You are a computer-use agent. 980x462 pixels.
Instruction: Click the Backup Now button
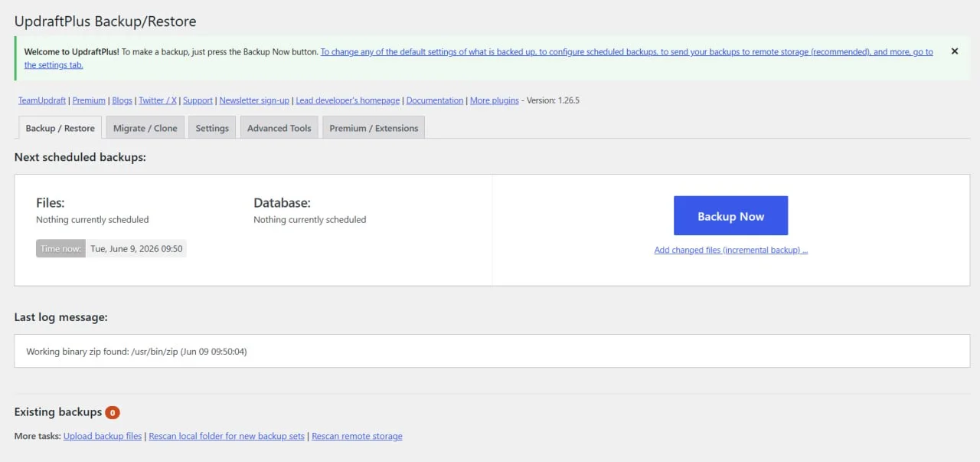click(x=730, y=216)
